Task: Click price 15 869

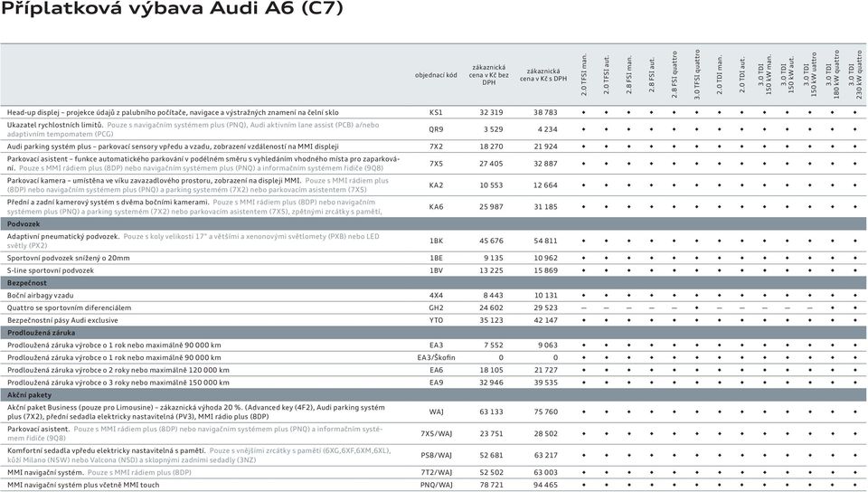Action: click(x=545, y=270)
